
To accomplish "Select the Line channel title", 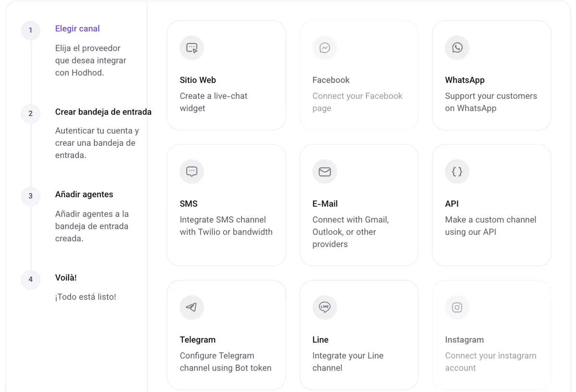I will point(320,340).
